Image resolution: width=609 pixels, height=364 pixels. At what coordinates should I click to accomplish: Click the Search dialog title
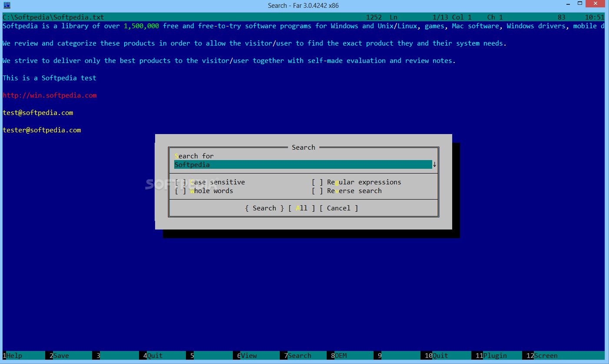click(x=304, y=148)
